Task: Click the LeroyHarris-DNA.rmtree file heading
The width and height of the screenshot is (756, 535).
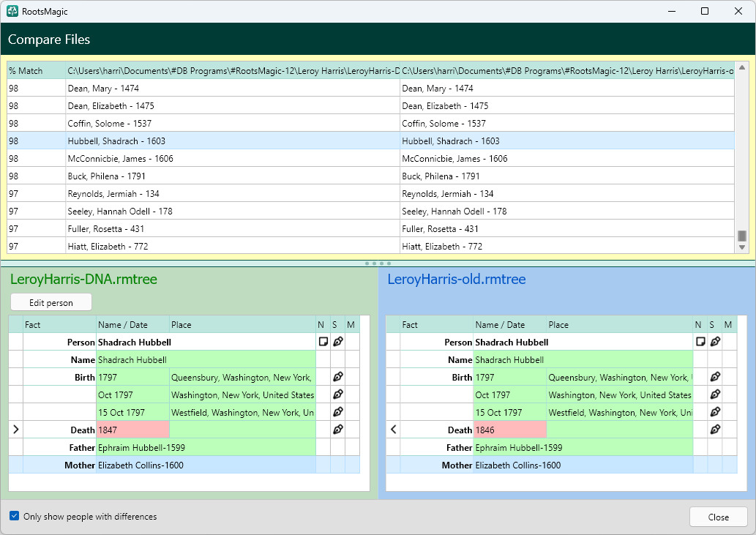Action: tap(84, 279)
